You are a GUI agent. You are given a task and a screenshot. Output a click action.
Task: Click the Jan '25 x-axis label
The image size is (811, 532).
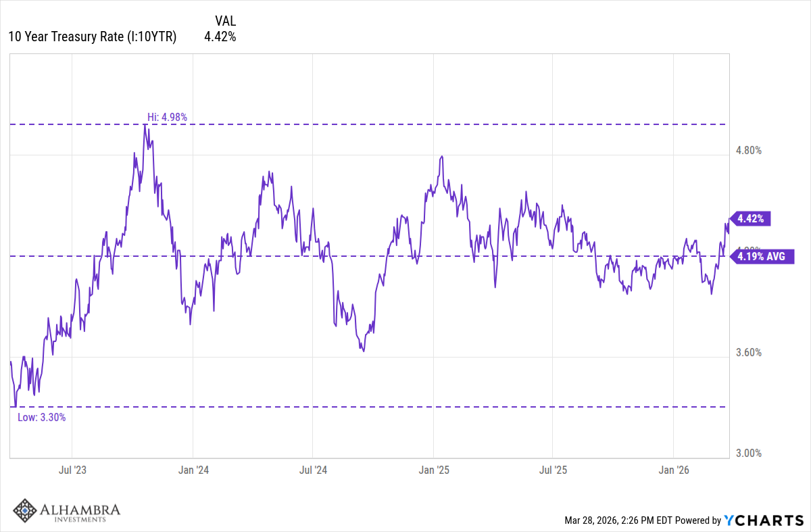click(x=433, y=469)
